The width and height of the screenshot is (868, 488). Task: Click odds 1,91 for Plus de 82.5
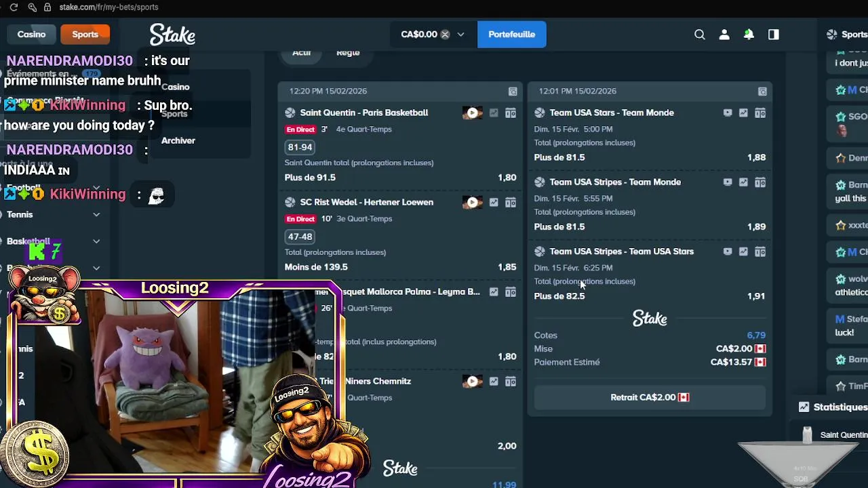click(x=756, y=296)
